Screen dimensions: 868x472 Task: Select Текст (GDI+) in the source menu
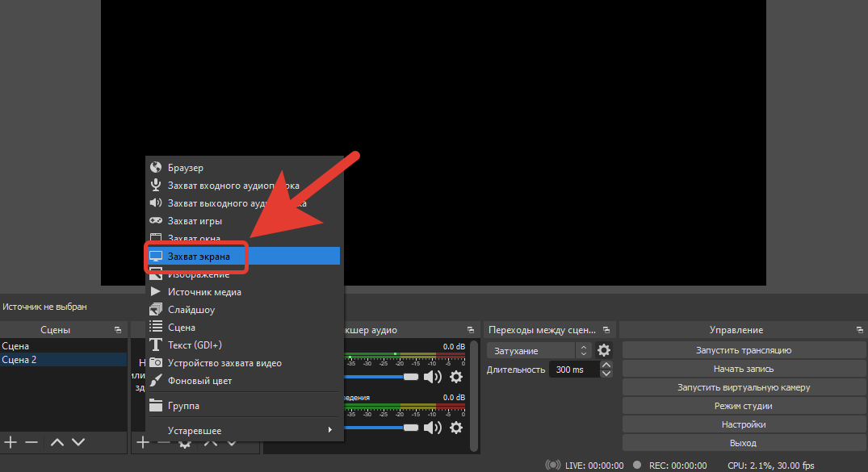pyautogui.click(x=195, y=345)
